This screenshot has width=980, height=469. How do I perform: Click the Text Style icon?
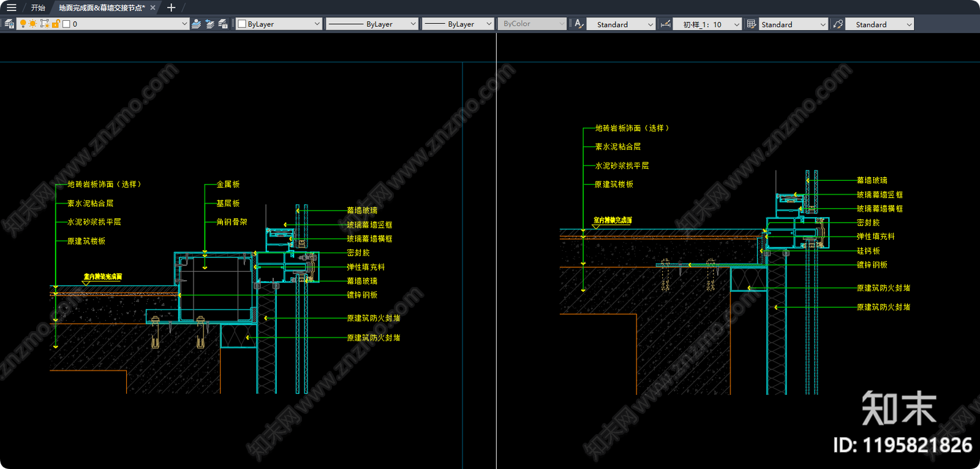tap(579, 24)
